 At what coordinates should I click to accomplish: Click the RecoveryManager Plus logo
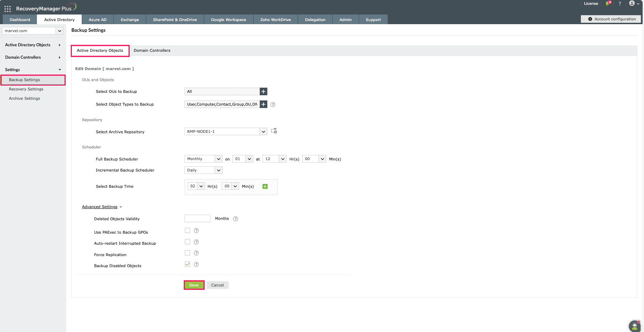(x=46, y=8)
